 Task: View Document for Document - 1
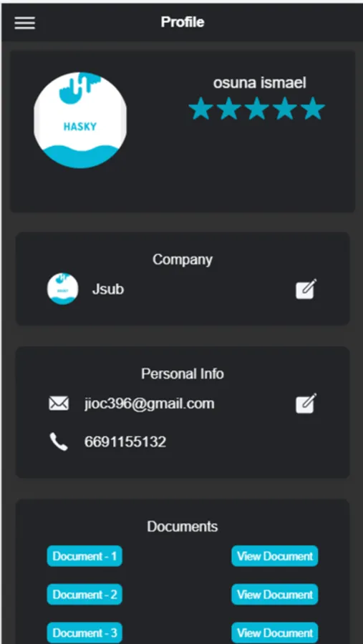[275, 556]
